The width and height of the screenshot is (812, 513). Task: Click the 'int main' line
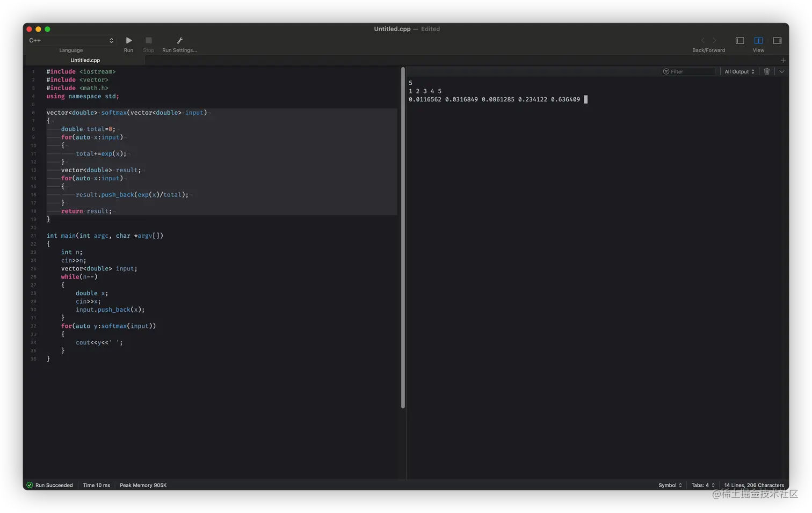click(105, 236)
